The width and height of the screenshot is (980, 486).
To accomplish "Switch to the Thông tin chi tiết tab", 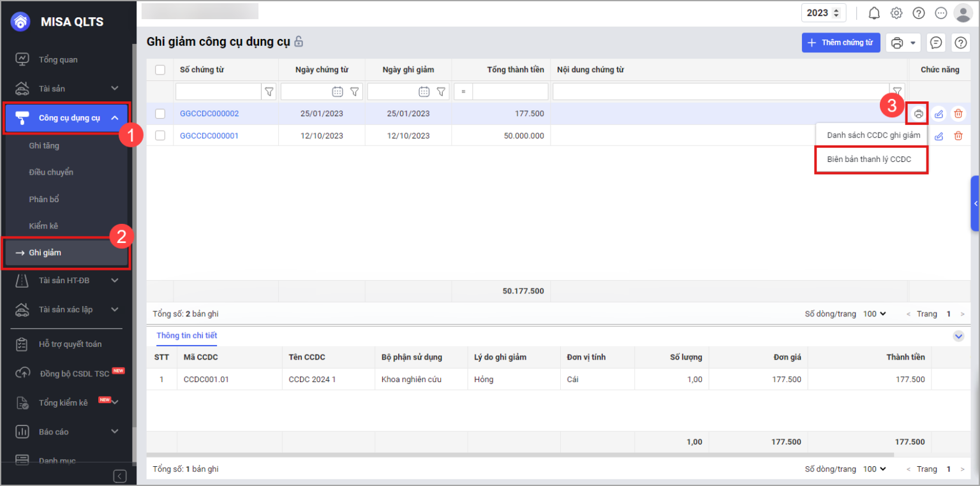I will pos(187,335).
